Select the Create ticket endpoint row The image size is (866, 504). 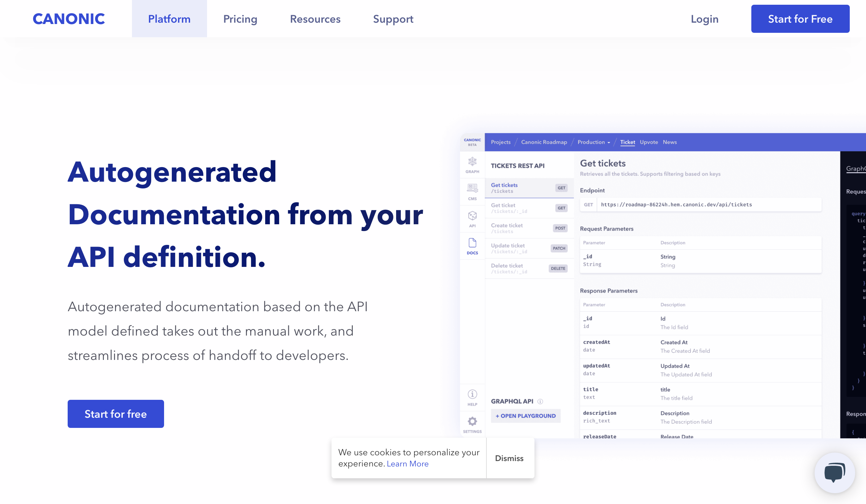[x=529, y=228]
